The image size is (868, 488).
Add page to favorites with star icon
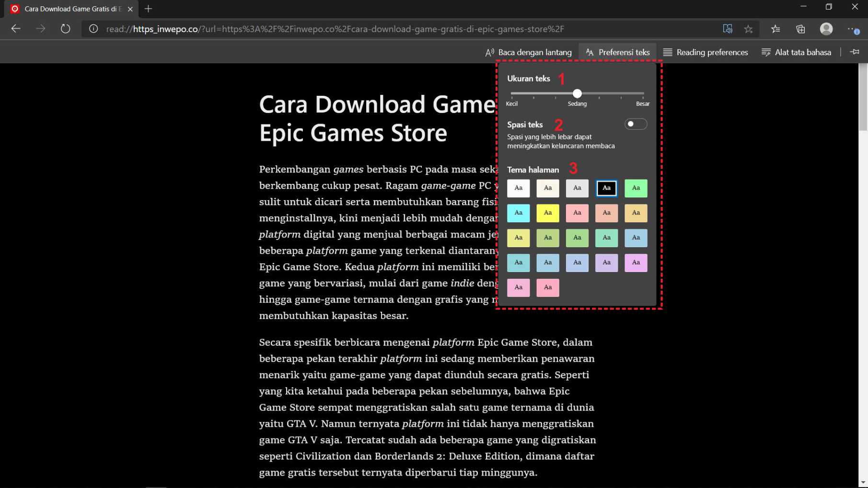[748, 29]
